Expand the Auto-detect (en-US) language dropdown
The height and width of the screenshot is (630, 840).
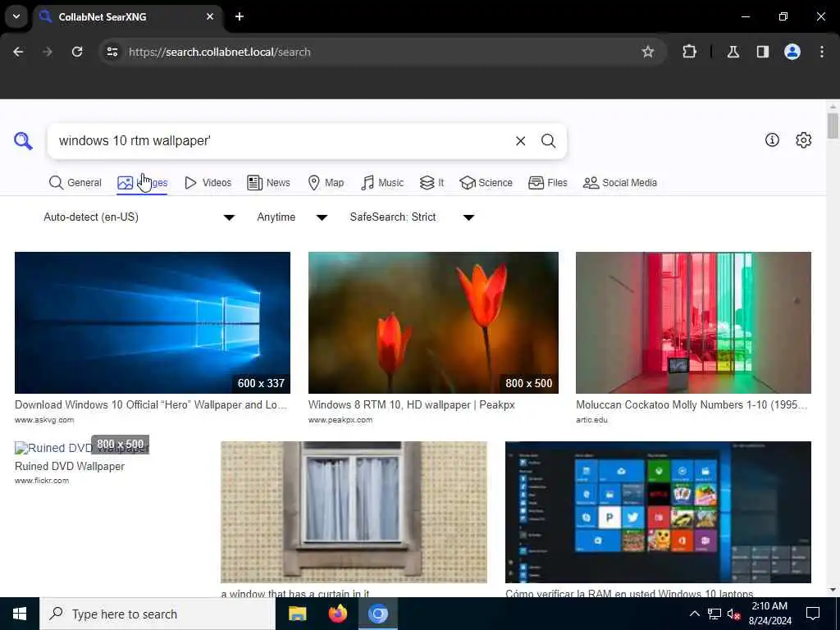click(139, 217)
